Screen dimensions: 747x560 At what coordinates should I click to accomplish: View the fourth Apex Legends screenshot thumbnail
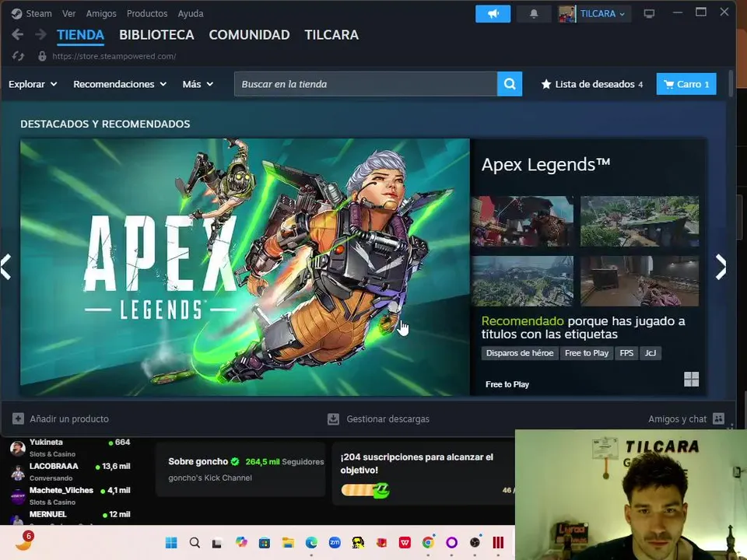coord(640,281)
